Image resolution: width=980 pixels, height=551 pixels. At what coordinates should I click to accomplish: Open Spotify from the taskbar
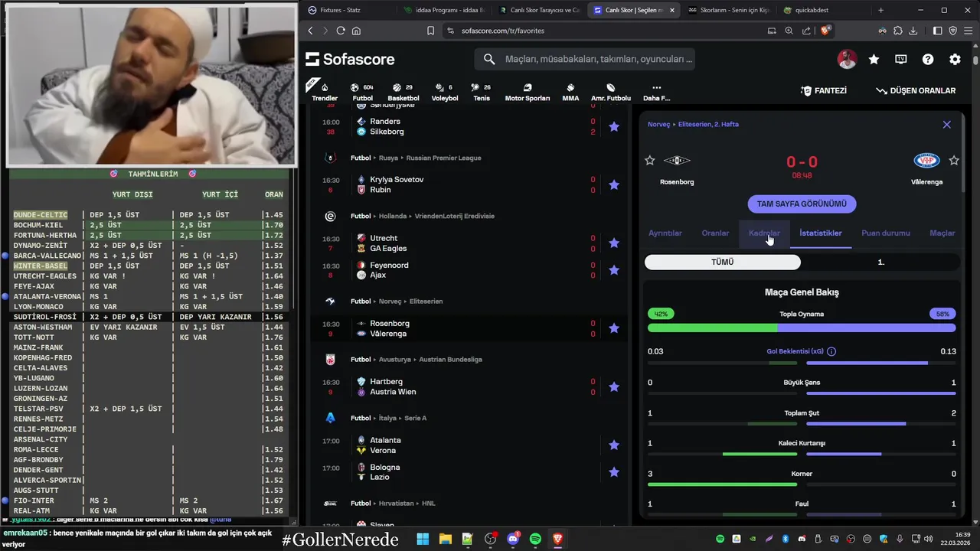coord(535,540)
